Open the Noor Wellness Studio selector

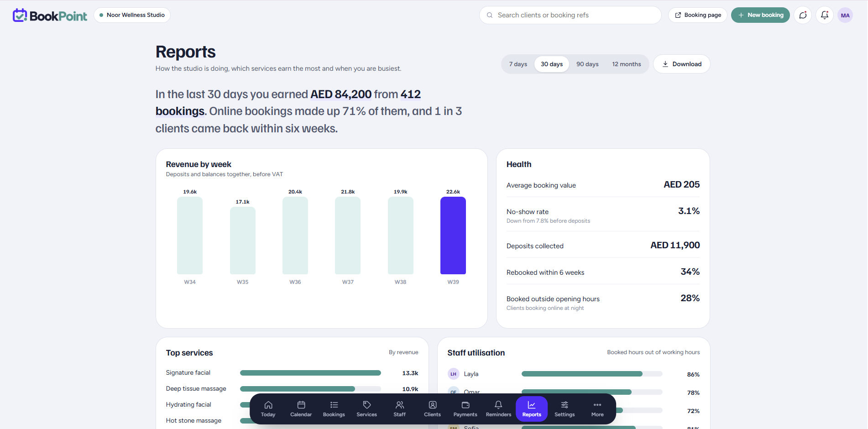tap(132, 15)
